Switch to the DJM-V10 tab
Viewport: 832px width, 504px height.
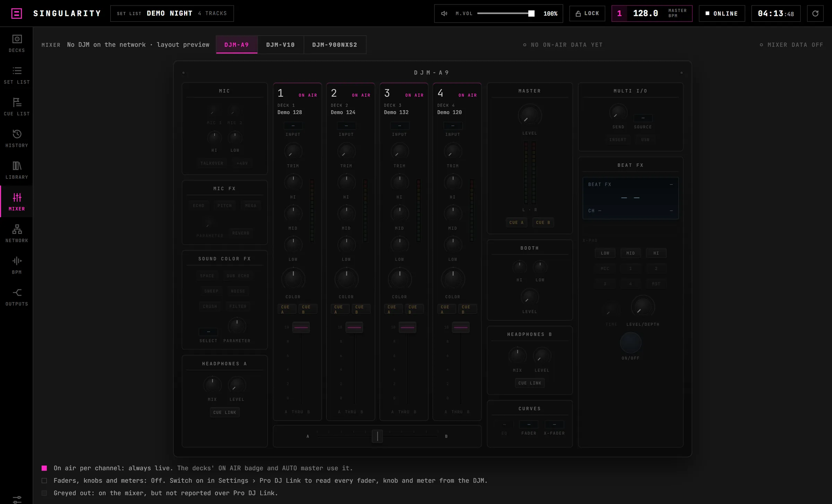[280, 45]
